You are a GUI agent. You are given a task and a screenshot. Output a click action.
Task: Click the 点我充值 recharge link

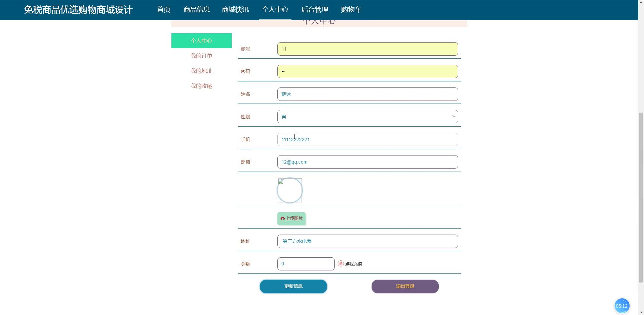coord(354,264)
